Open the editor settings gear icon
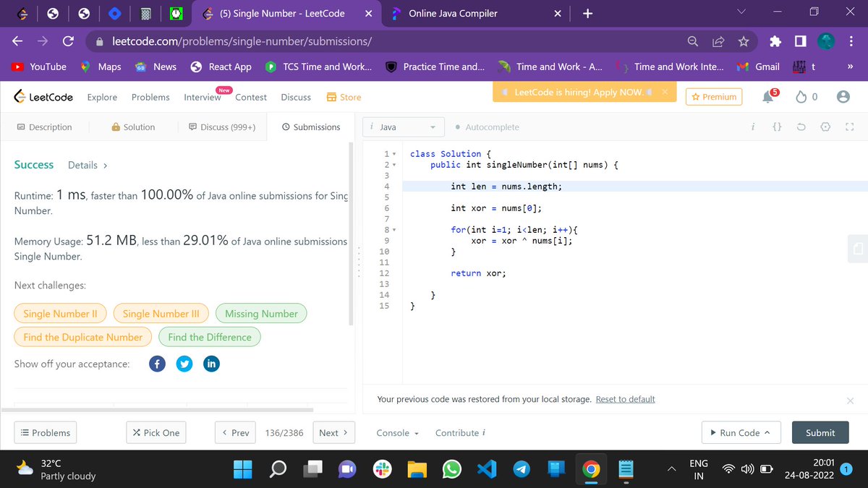Image resolution: width=868 pixels, height=488 pixels. point(825,127)
